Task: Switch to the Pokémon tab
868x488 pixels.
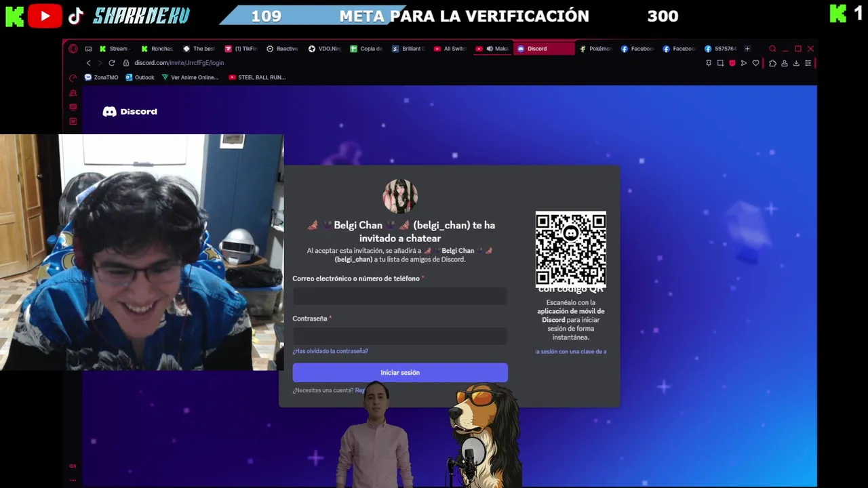Action: point(596,49)
